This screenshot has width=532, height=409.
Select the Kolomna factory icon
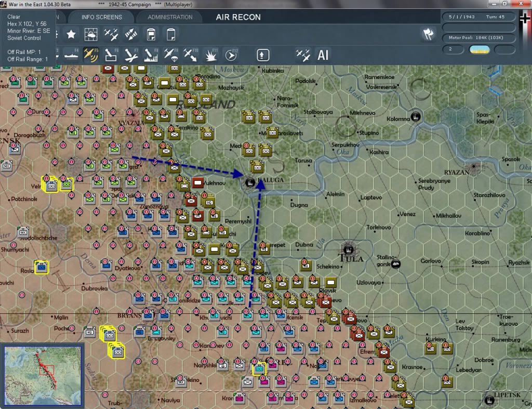(x=416, y=116)
